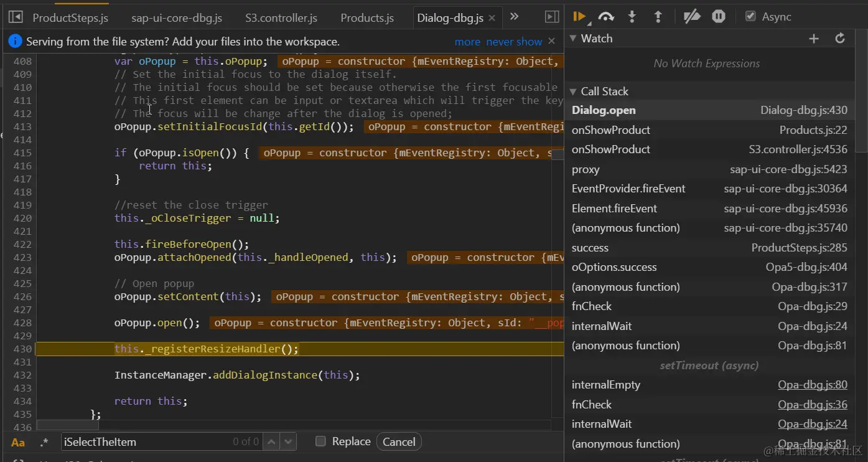Show more tabs overflow chevron
868x462 pixels.
click(514, 17)
